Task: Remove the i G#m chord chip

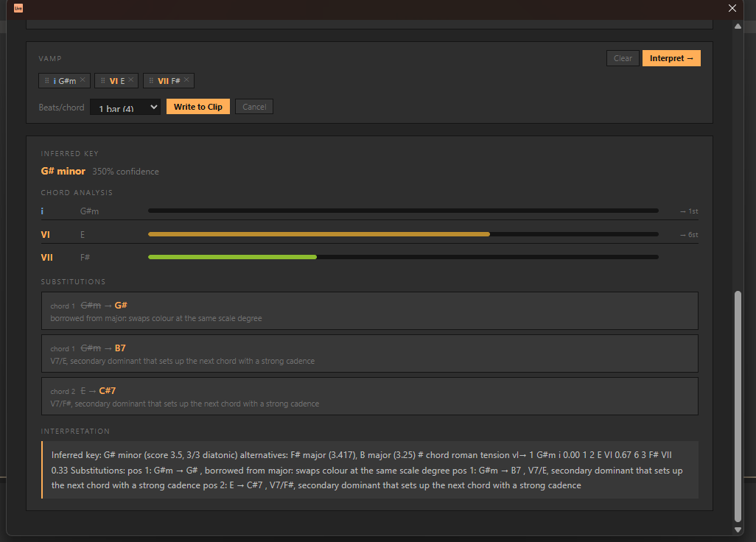Action: coord(83,80)
